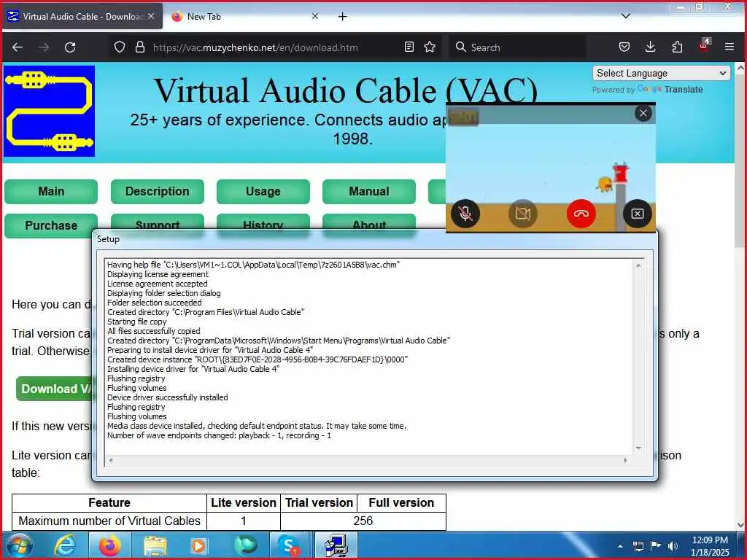Click the padlock site security icon
This screenshot has height=560, width=747.
139,47
